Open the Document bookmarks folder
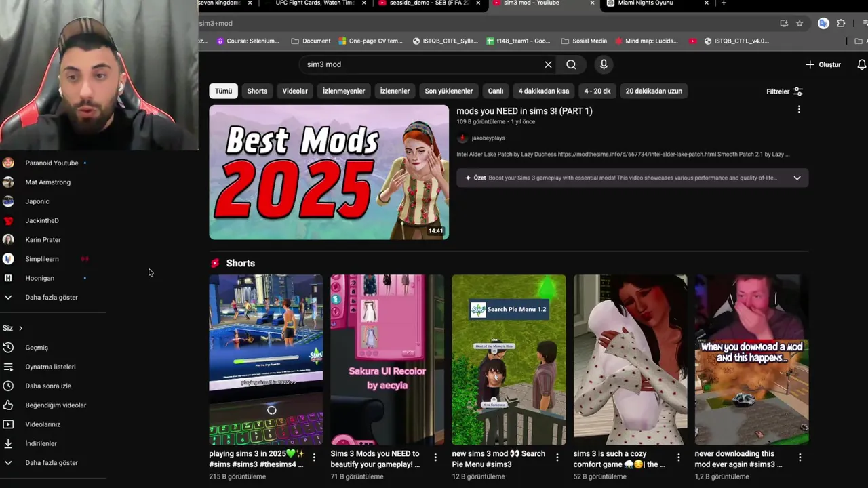Viewport: 868px width, 488px height. pyautogui.click(x=311, y=41)
